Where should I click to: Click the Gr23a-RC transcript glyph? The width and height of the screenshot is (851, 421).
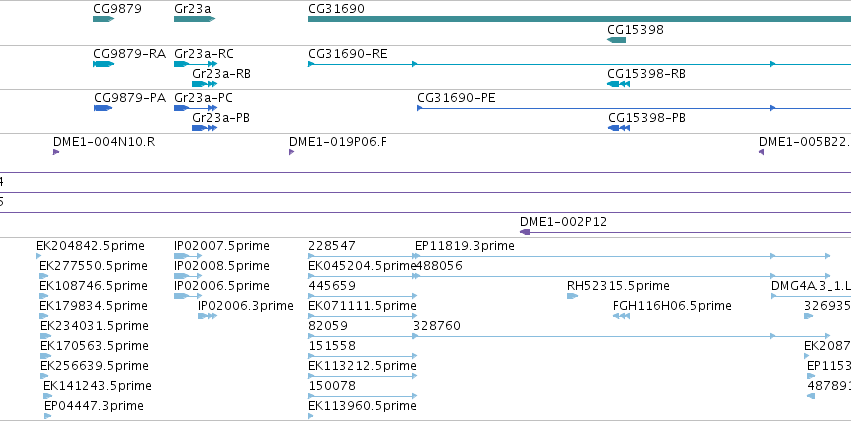(x=195, y=64)
